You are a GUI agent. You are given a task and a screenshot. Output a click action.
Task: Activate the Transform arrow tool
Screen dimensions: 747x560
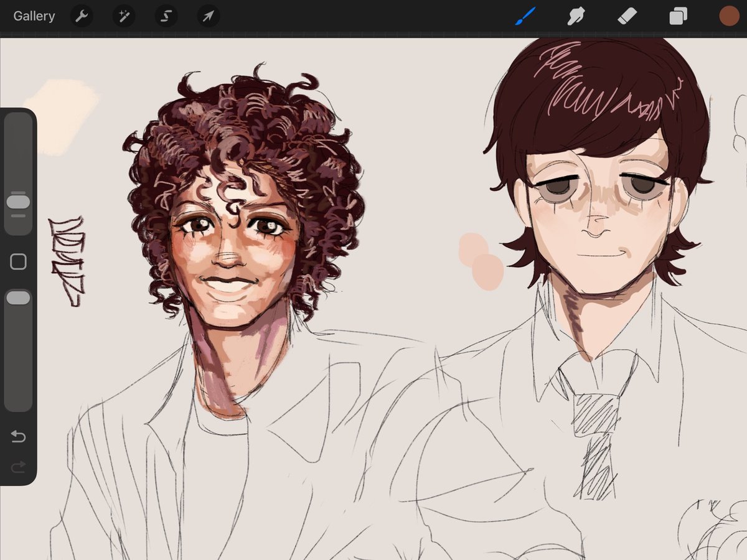pyautogui.click(x=209, y=16)
